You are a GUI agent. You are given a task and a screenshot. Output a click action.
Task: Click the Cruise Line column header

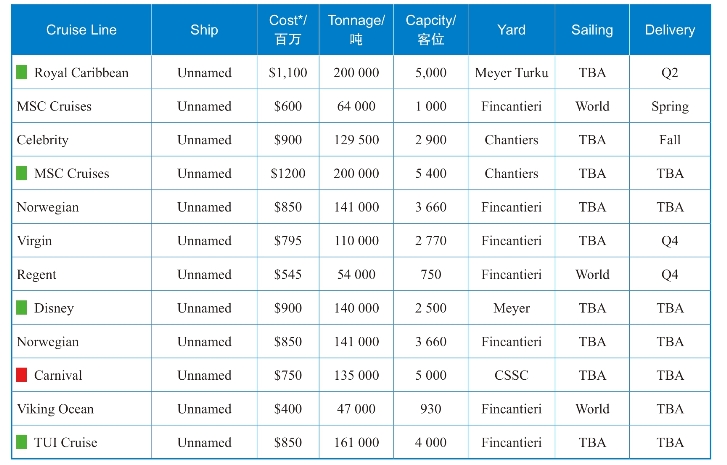click(x=81, y=30)
